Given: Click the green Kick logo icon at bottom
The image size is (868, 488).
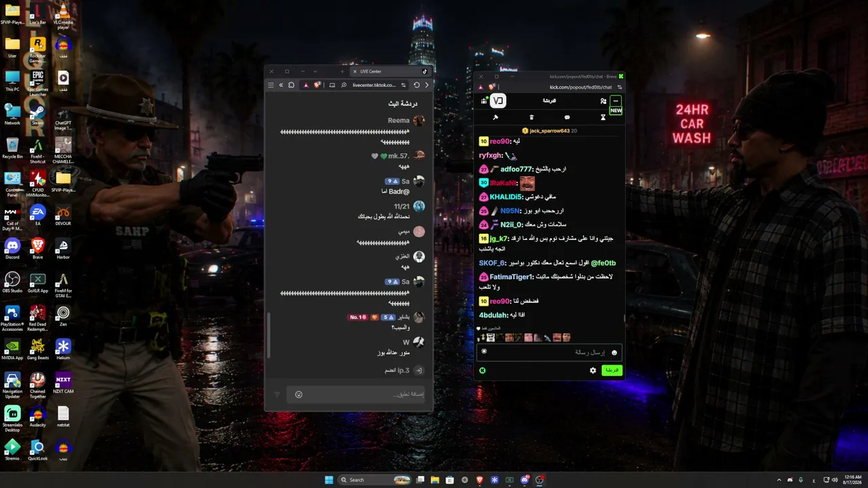Looking at the screenshot, I should click(482, 371).
